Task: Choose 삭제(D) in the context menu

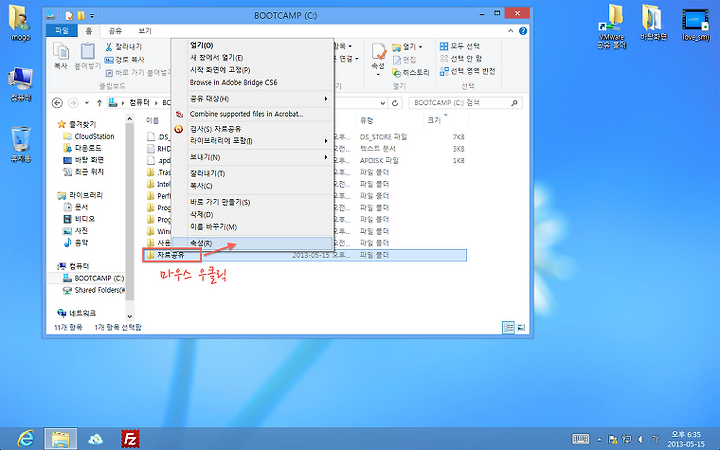Action: coord(253,214)
